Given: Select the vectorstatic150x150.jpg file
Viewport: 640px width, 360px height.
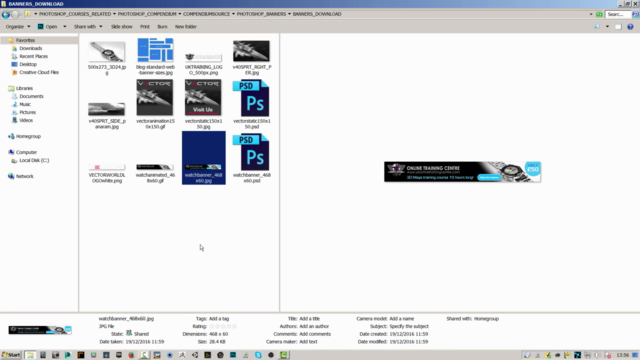Looking at the screenshot, I should click(x=203, y=104).
